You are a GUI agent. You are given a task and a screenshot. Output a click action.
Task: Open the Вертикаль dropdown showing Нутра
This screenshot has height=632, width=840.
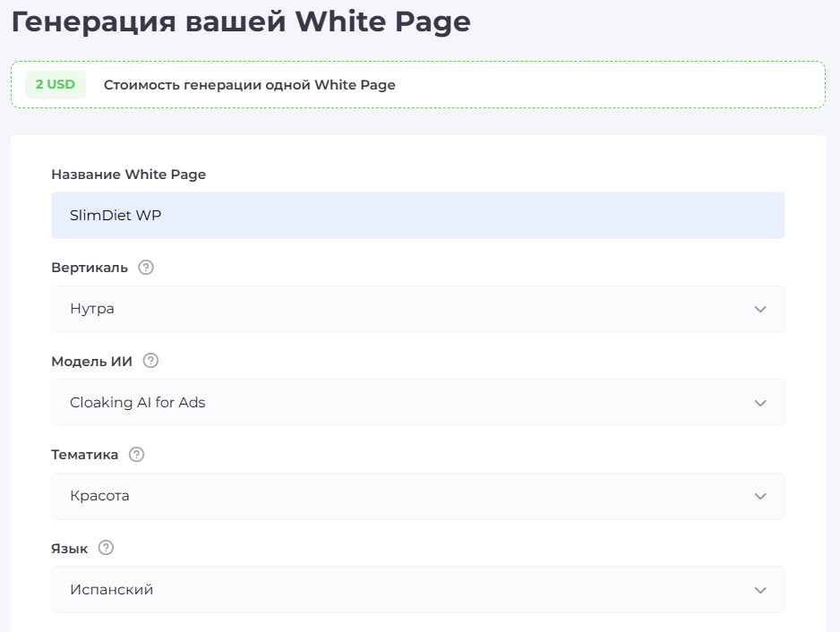point(417,309)
